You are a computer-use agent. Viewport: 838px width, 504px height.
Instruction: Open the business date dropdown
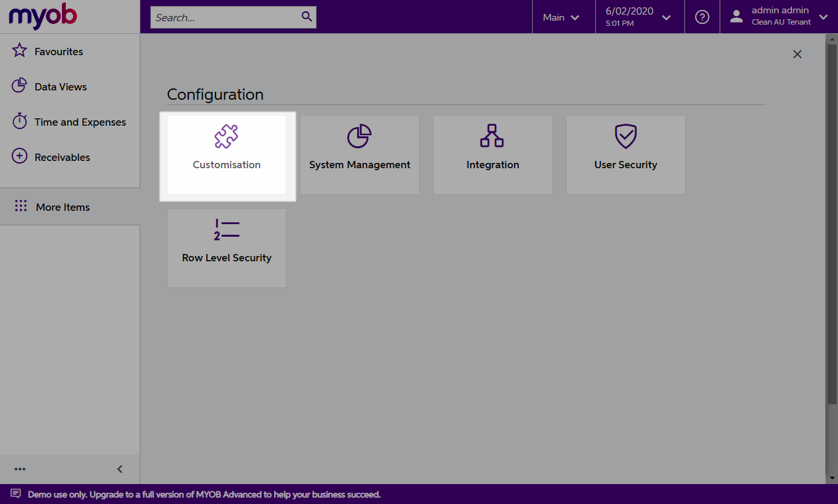click(x=639, y=17)
